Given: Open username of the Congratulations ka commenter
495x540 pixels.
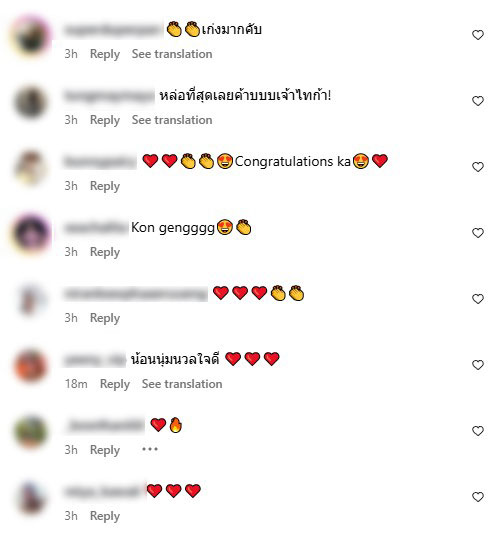Looking at the screenshot, I should coord(100,162).
